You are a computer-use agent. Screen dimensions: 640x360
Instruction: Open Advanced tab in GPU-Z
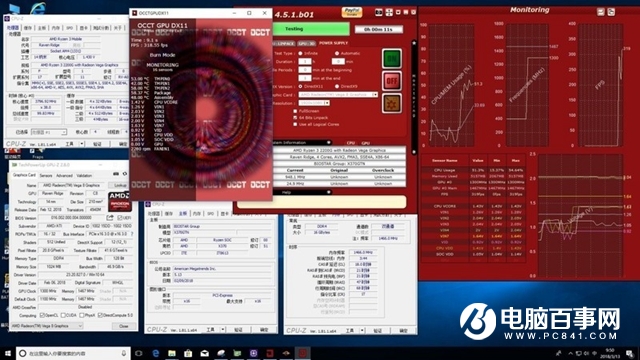[64, 176]
